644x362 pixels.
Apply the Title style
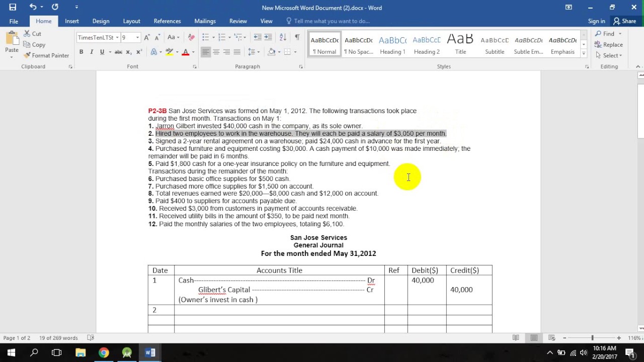click(x=460, y=45)
